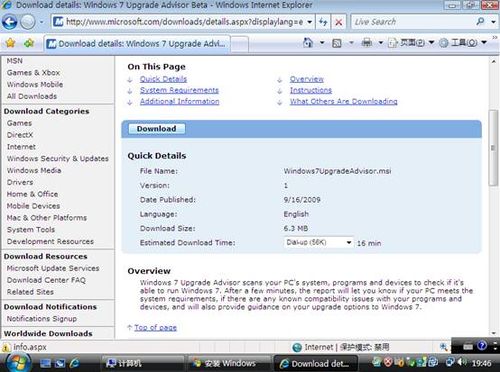Open the What Others Are Downloading link
The image size is (500, 372).
(343, 101)
